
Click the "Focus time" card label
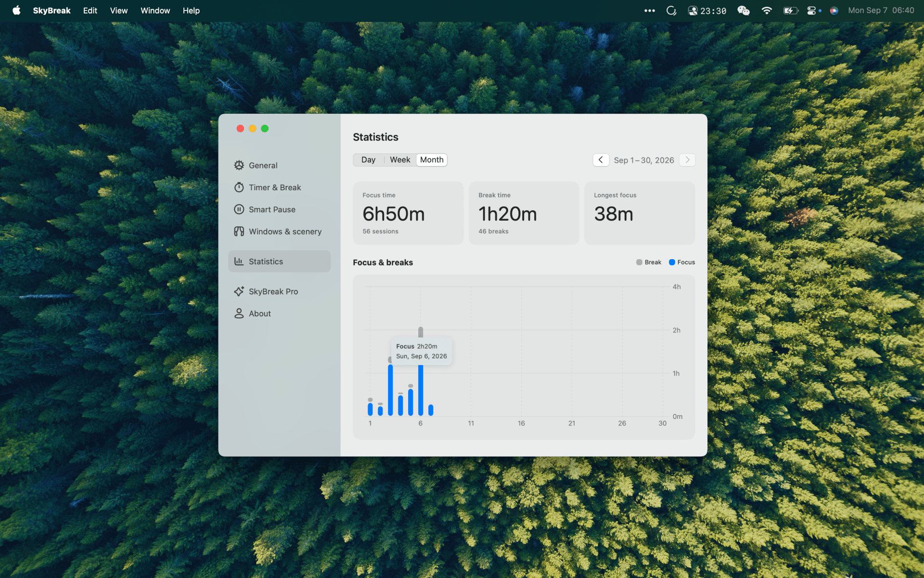click(379, 195)
